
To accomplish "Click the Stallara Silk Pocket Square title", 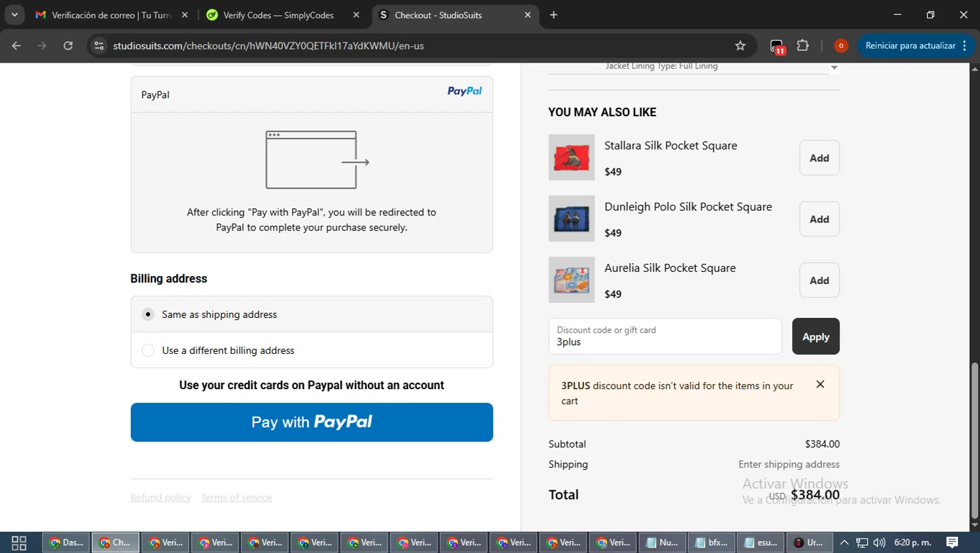I will click(x=670, y=146).
